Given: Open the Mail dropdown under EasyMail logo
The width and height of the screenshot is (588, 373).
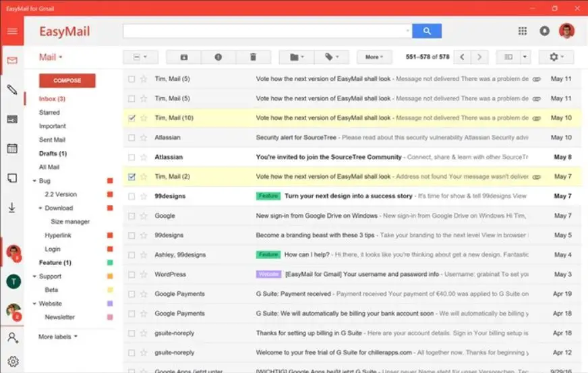Looking at the screenshot, I should pyautogui.click(x=51, y=57).
